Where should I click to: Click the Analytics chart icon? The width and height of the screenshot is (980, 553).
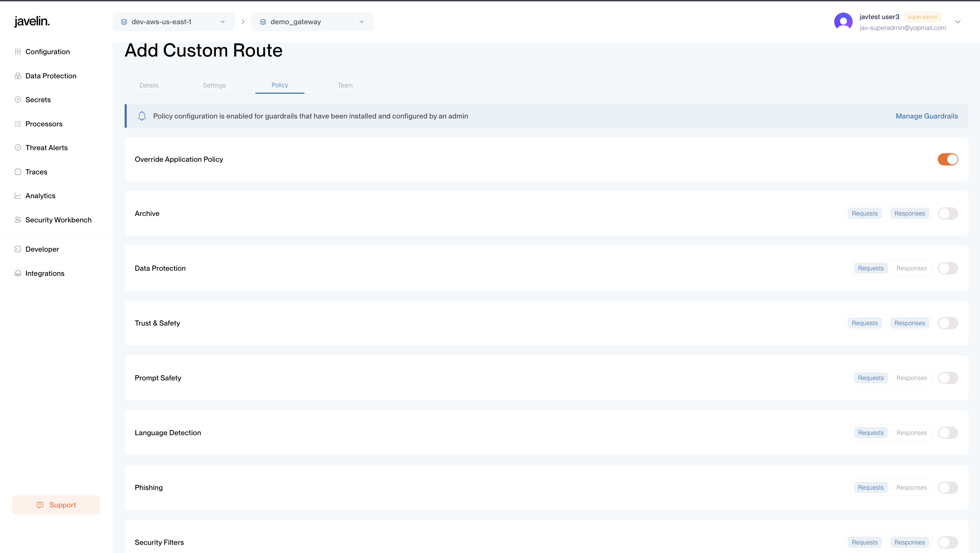18,196
